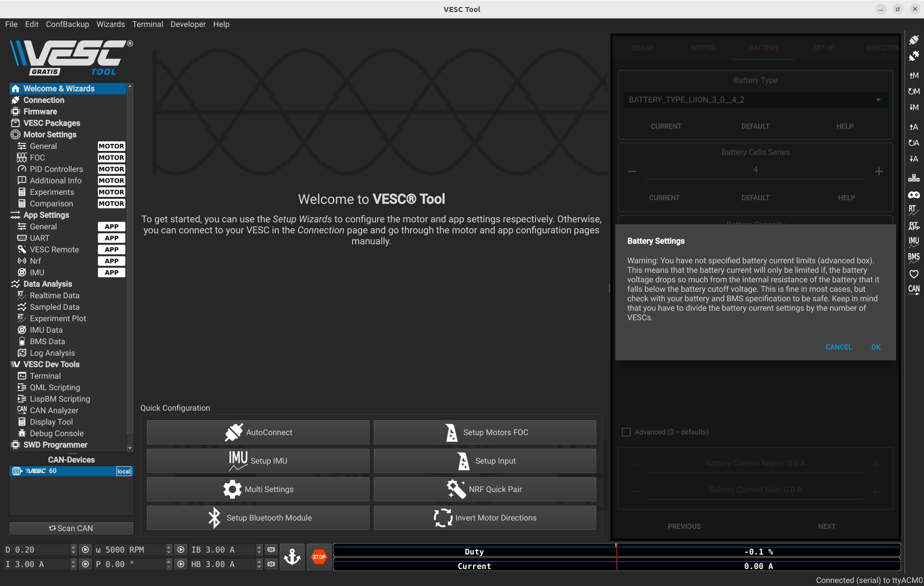Click the Multi Settings button
This screenshot has width=924, height=586.
point(258,489)
